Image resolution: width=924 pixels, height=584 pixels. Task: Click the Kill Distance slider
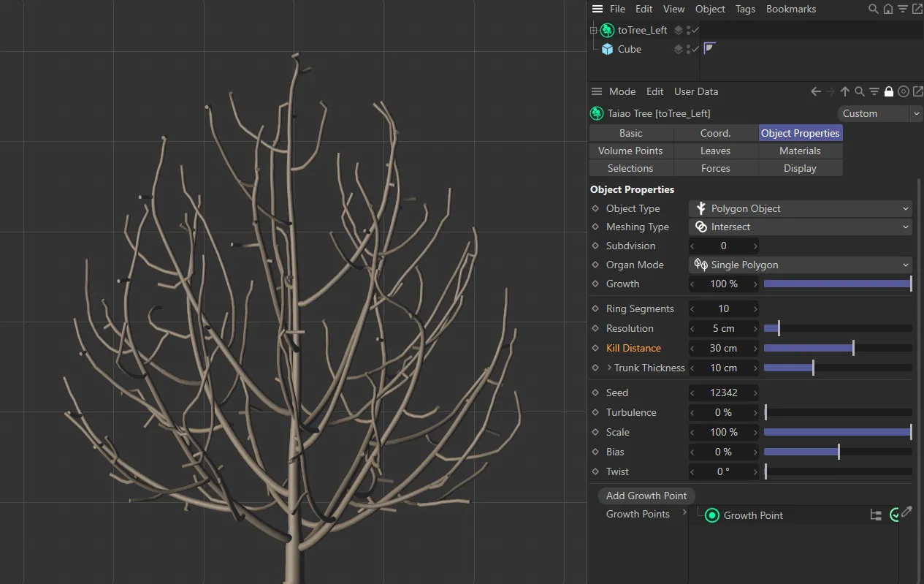pyautogui.click(x=837, y=348)
